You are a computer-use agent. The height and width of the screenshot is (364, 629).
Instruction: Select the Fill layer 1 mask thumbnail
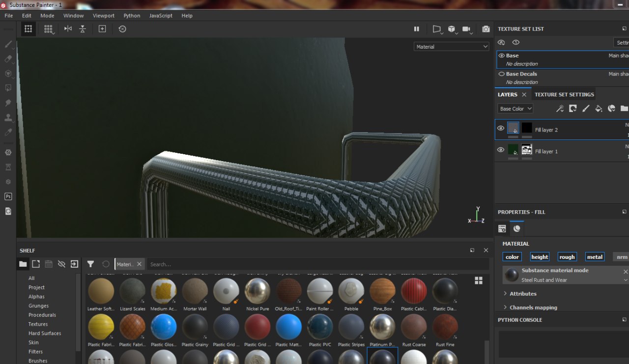click(527, 149)
